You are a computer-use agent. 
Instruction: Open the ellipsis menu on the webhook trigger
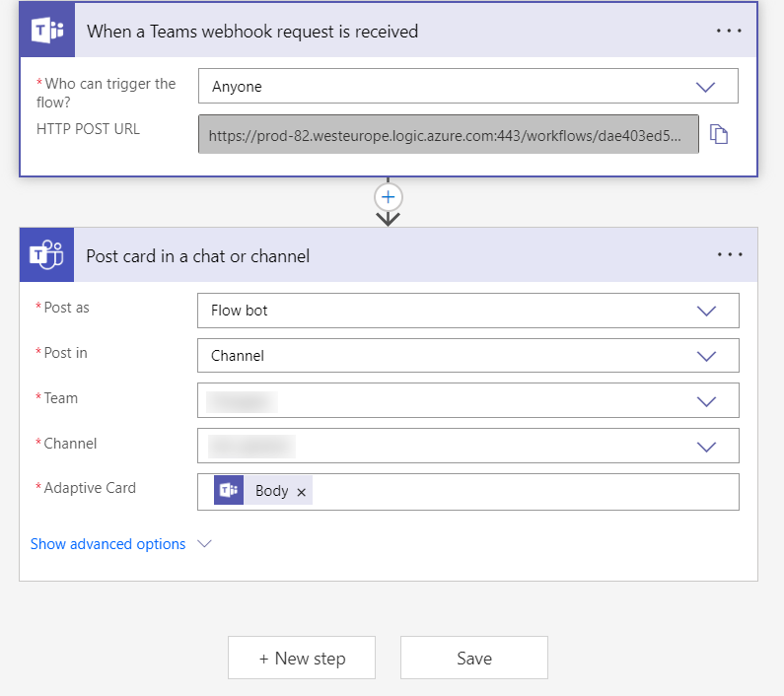pyautogui.click(x=729, y=31)
